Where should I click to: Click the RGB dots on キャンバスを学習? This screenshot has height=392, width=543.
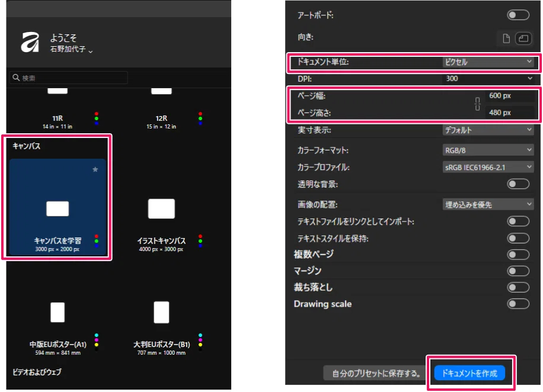(97, 241)
